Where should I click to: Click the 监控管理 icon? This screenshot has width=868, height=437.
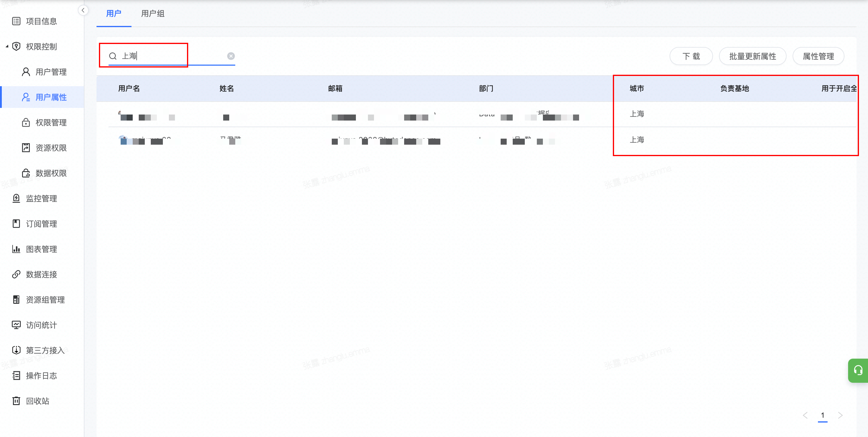pyautogui.click(x=16, y=198)
